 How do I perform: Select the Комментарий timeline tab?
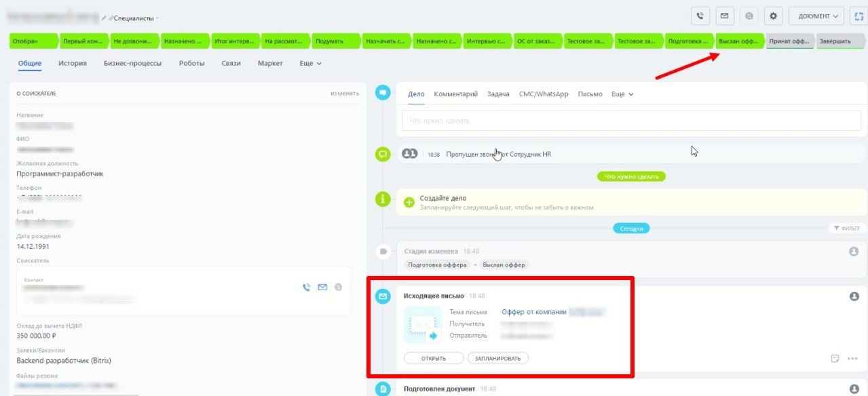tap(456, 94)
